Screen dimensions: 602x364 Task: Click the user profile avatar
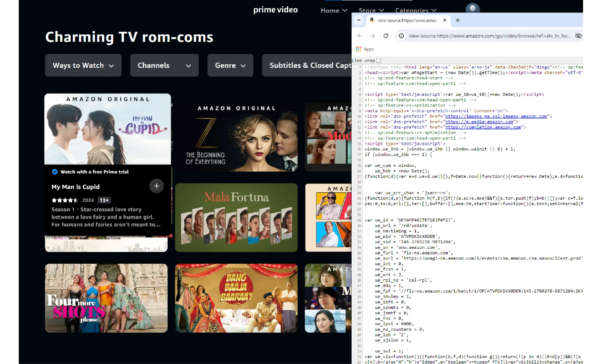(x=472, y=9)
